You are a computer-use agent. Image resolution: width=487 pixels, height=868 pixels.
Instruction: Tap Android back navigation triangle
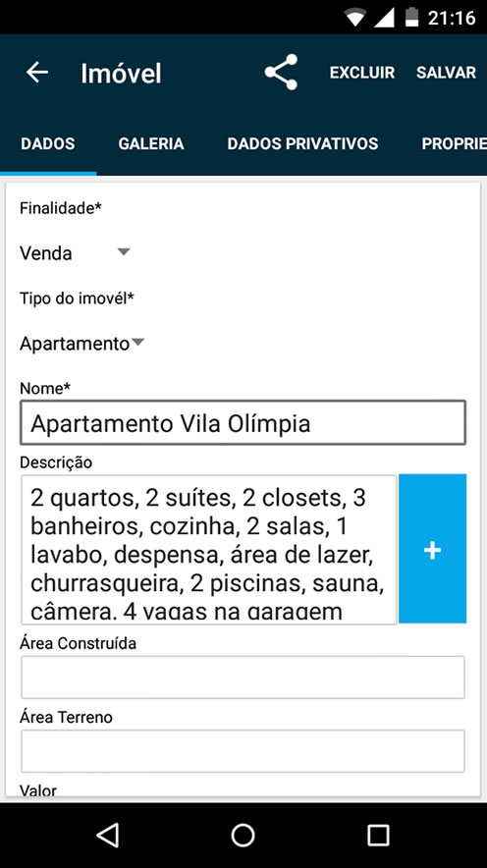[107, 835]
